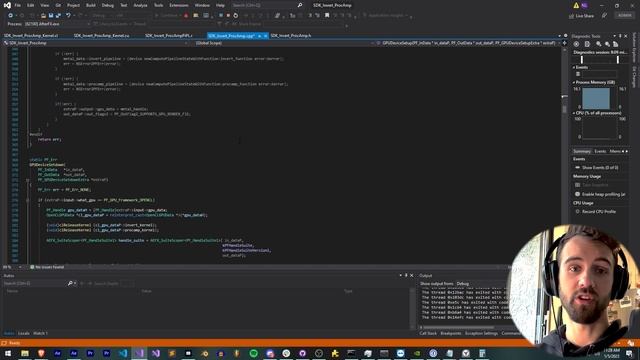
Task: Click the feedback pen icon
Action: click(604, 16)
